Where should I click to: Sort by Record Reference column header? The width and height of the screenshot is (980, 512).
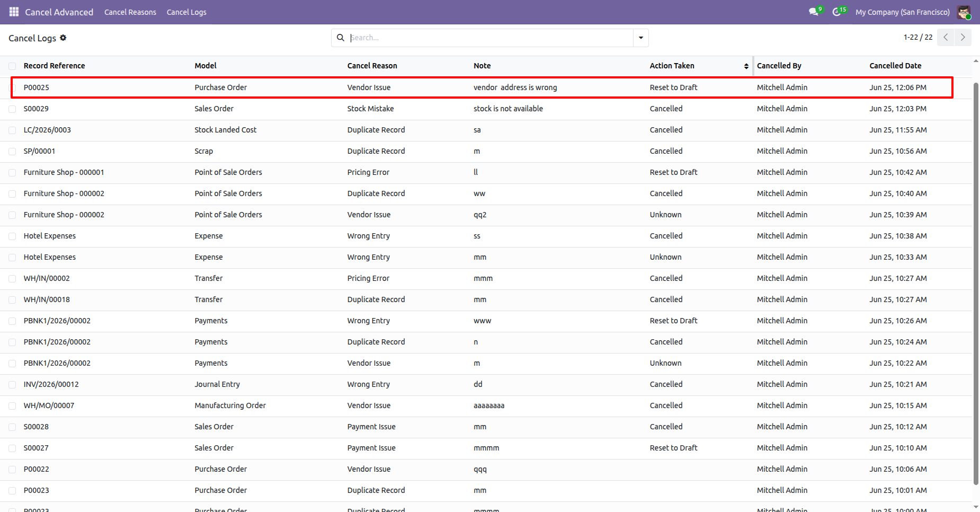pos(54,66)
